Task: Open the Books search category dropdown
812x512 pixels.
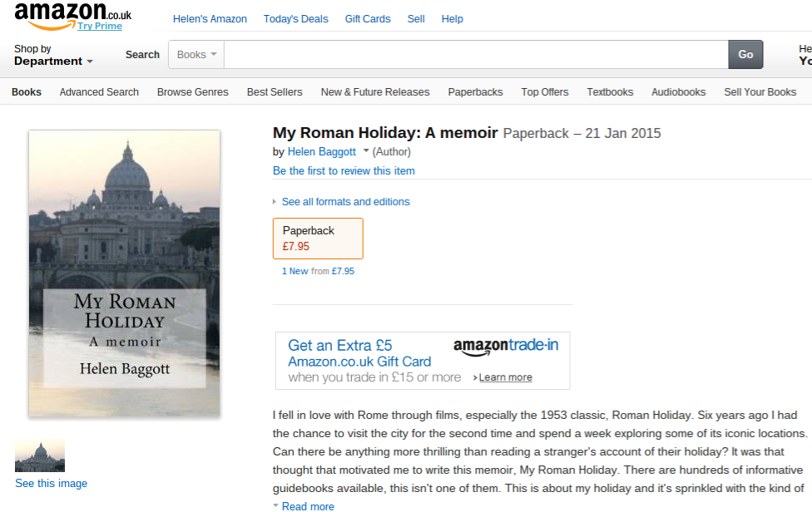Action: tap(196, 55)
